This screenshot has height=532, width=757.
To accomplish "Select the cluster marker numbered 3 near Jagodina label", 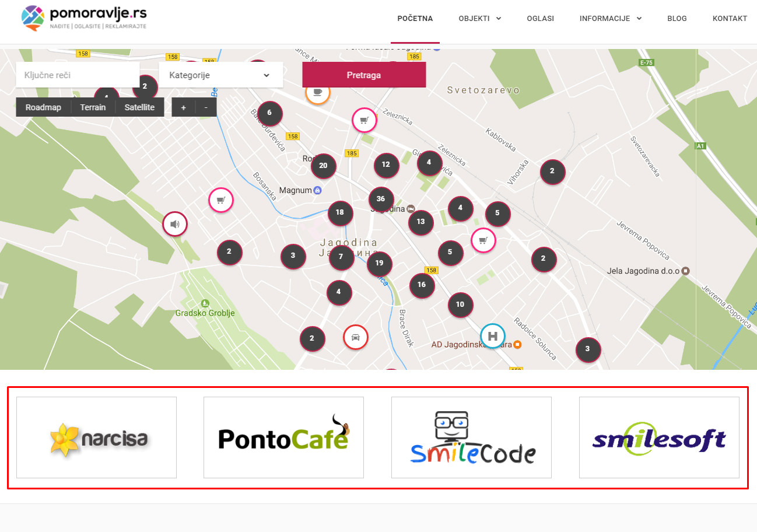I will 293,256.
